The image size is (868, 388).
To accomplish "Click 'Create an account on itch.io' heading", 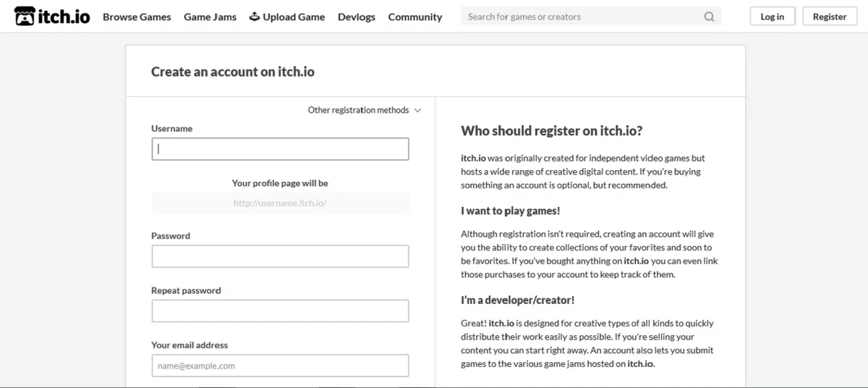I will [x=233, y=72].
